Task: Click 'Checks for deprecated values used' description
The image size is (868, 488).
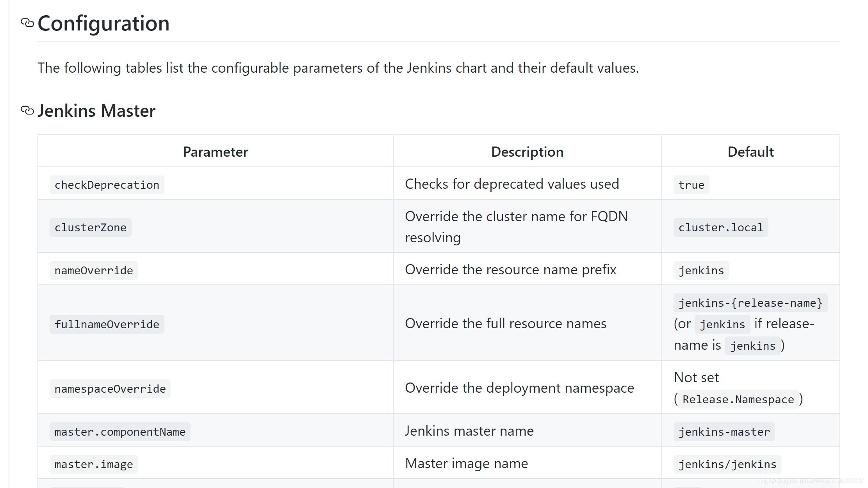Action: point(512,184)
